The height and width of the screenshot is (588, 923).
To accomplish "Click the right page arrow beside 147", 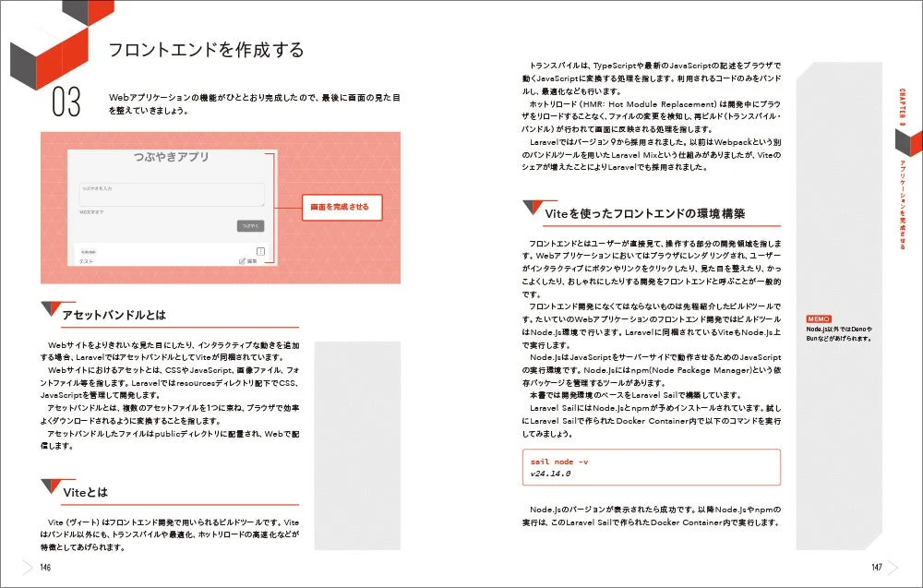I will (893, 568).
